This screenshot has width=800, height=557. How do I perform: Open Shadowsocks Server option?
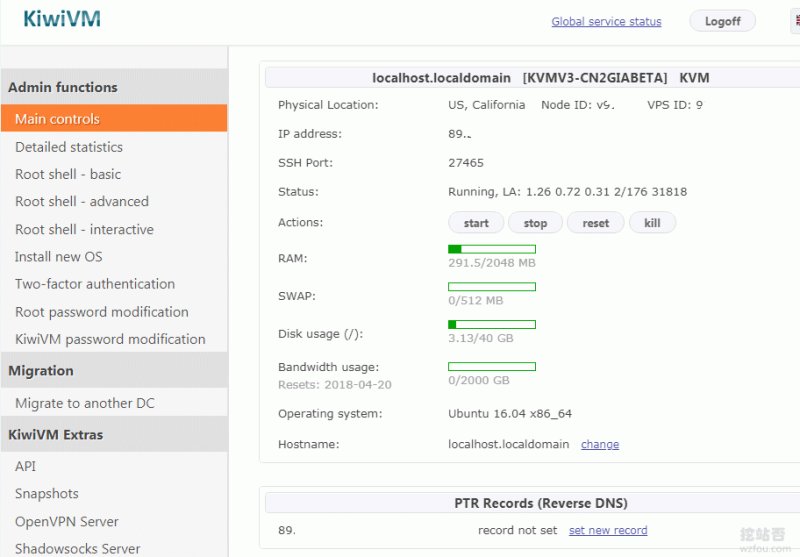coord(77,549)
